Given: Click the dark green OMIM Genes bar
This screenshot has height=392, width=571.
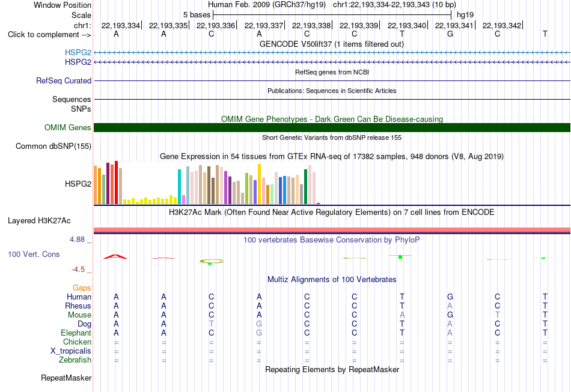Looking at the screenshot, I should click(332, 128).
